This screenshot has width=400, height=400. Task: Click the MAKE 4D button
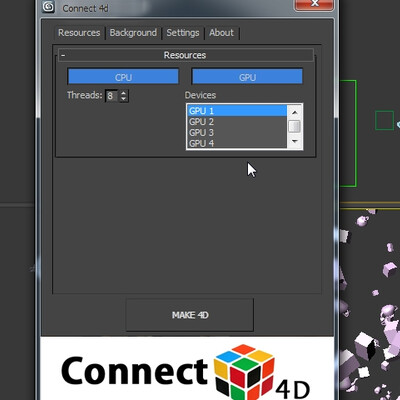click(190, 315)
